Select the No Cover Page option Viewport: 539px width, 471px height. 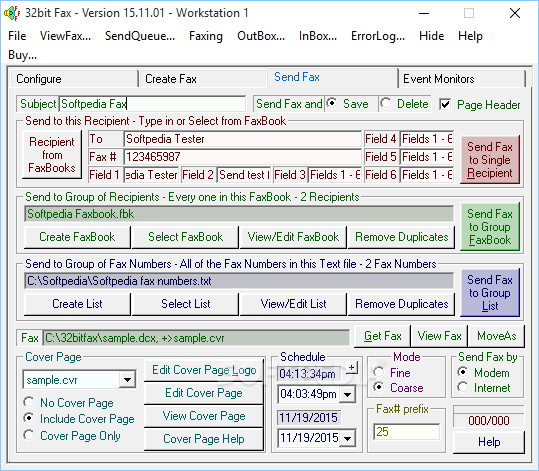[68, 403]
